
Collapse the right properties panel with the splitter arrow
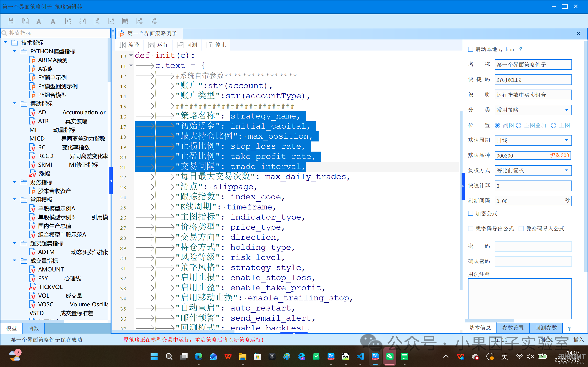(x=463, y=186)
